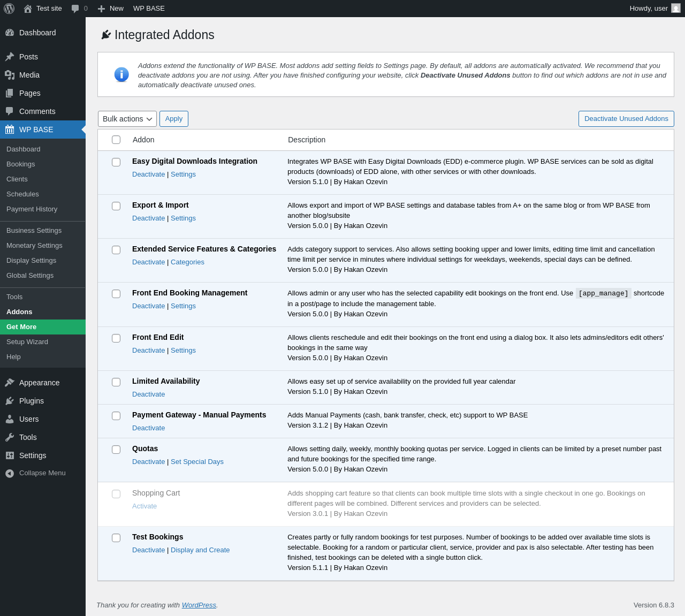This screenshot has height=616, width=685.
Task: Tick the Payment Gateway Manual Payments checkbox
Action: coord(116,416)
